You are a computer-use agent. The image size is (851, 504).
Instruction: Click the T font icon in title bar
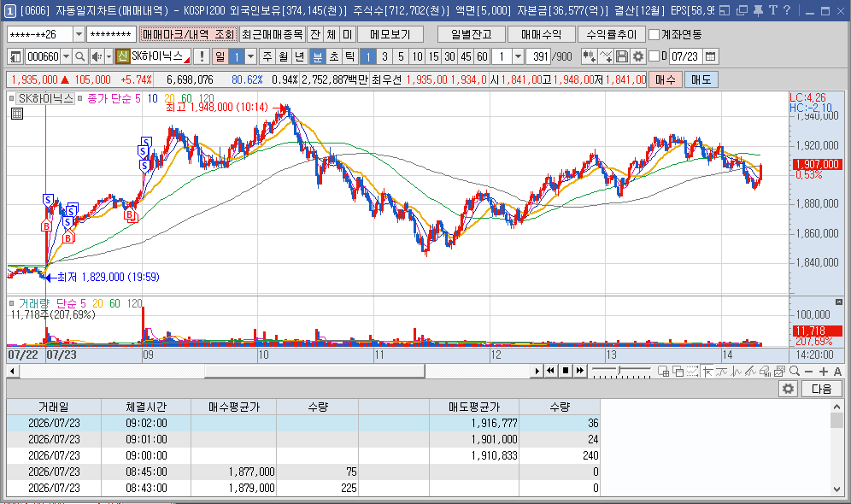pyautogui.click(x=773, y=10)
